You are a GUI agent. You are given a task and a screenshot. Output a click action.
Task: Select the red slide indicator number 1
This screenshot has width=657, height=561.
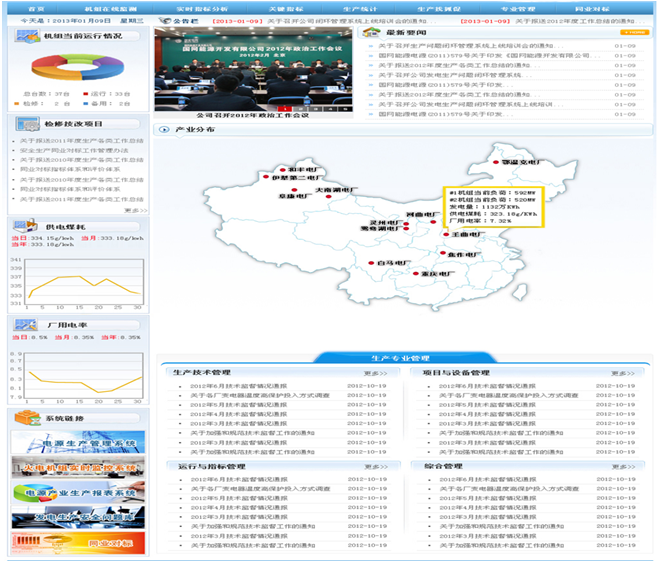point(285,109)
